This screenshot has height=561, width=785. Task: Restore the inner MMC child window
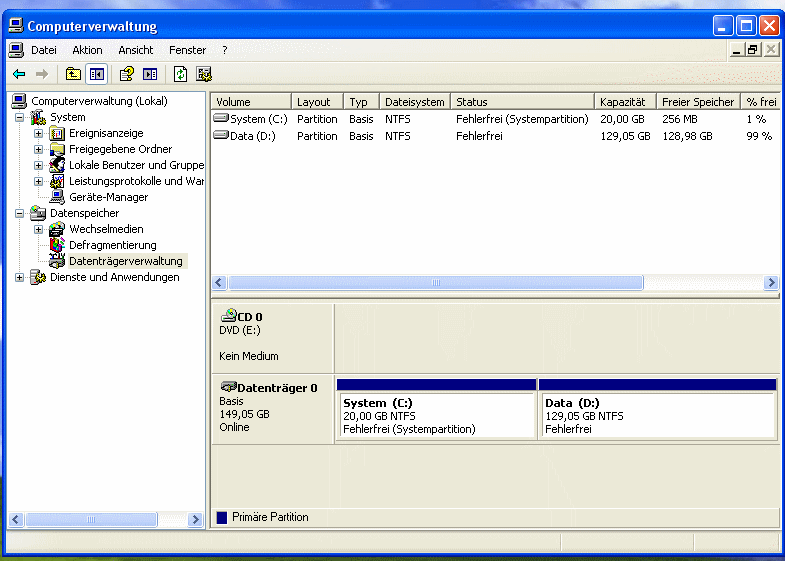coord(753,50)
